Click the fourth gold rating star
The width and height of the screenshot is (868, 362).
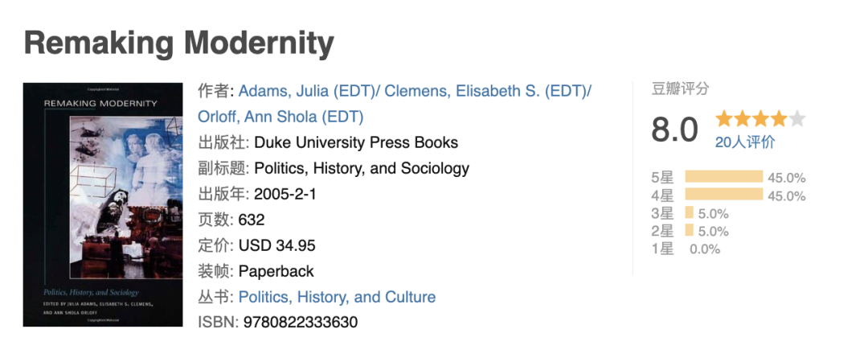pos(778,118)
